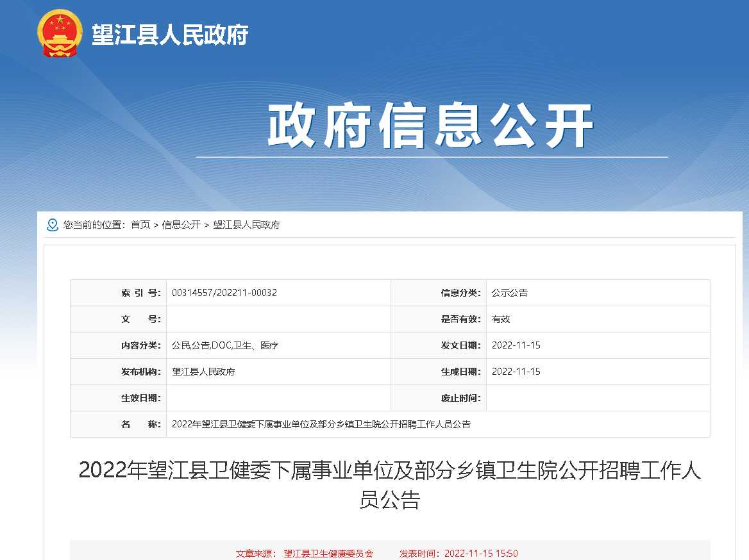This screenshot has height=560, width=749.
Task: Open the 望江县人民政府 site title in header
Action: (x=169, y=35)
